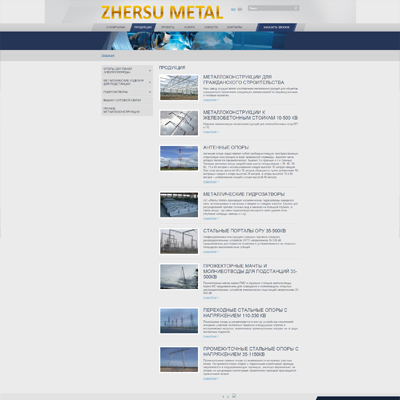Click Подробнее under железобетонным стойкам item
The height and width of the screenshot is (400, 400).
211,132
